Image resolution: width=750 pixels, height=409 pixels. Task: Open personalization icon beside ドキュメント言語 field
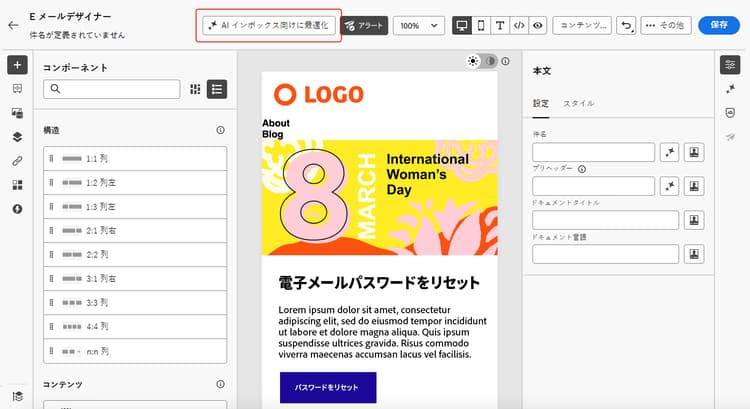[x=694, y=254]
